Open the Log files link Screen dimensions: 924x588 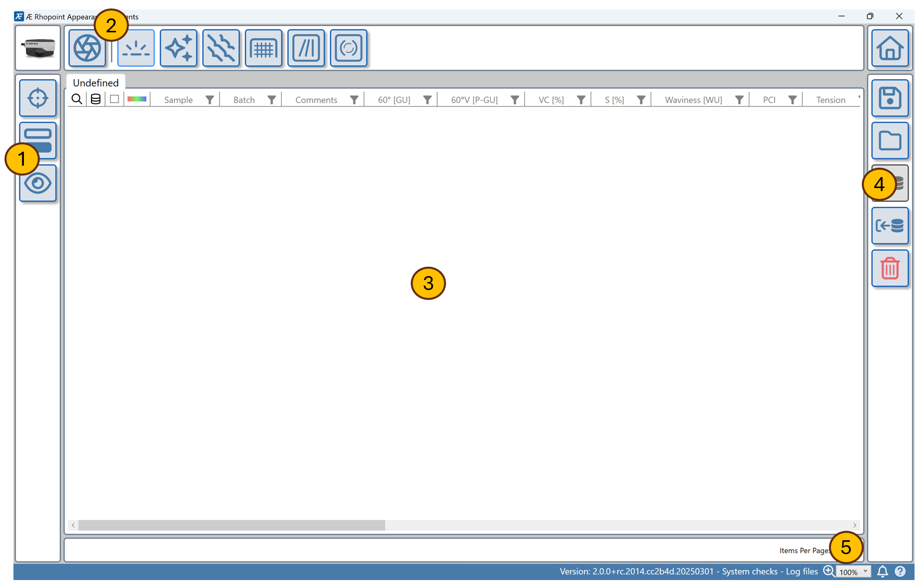[x=802, y=572]
